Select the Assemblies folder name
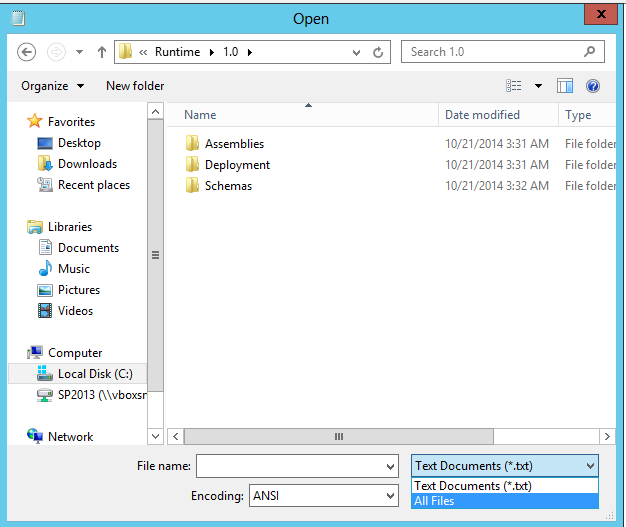Image resolution: width=626 pixels, height=527 pixels. (234, 144)
